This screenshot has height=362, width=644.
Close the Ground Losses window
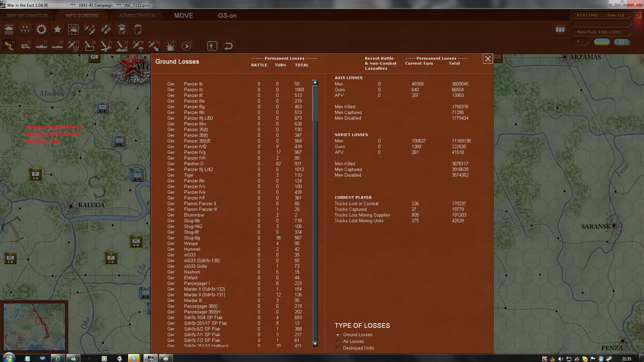tap(488, 59)
